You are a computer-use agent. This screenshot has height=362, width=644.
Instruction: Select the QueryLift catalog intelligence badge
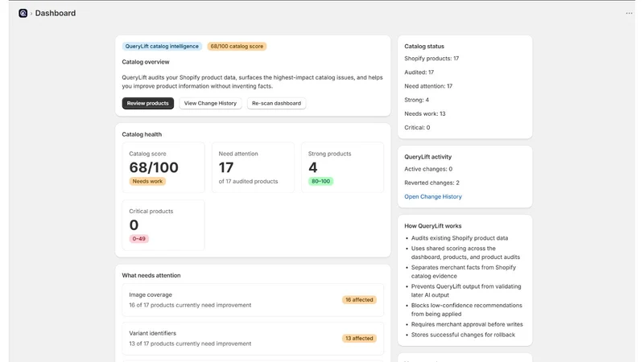coord(162,47)
